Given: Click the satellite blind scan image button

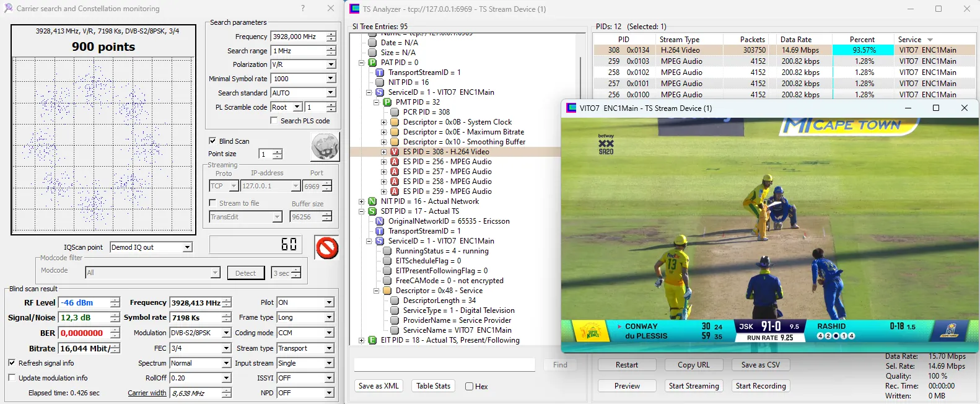Looking at the screenshot, I should [x=325, y=147].
